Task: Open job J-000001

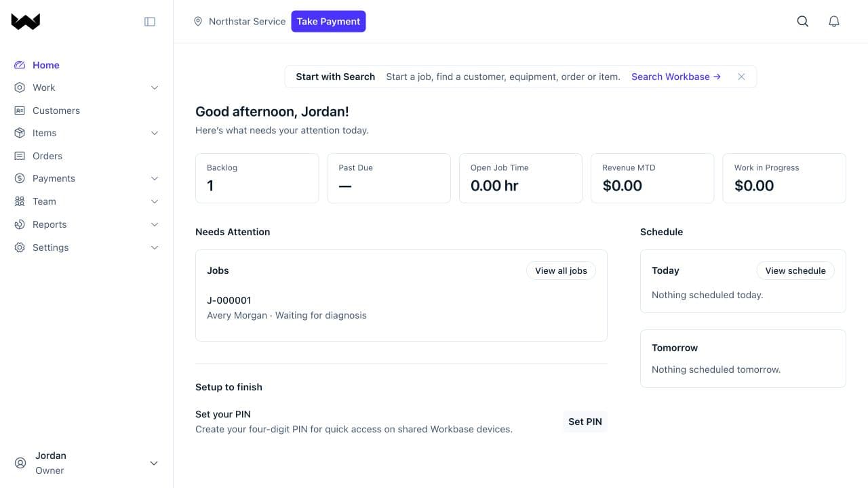Action: pos(229,300)
